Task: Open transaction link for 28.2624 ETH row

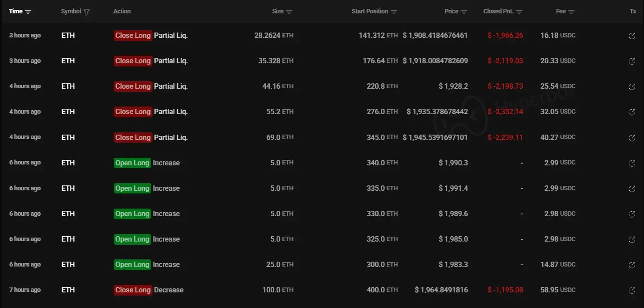Action: click(x=632, y=36)
